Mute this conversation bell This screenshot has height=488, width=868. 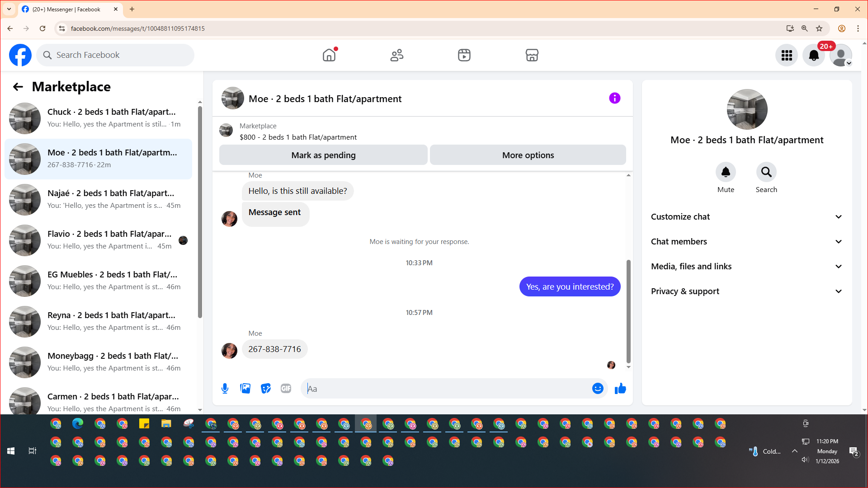[x=725, y=172]
